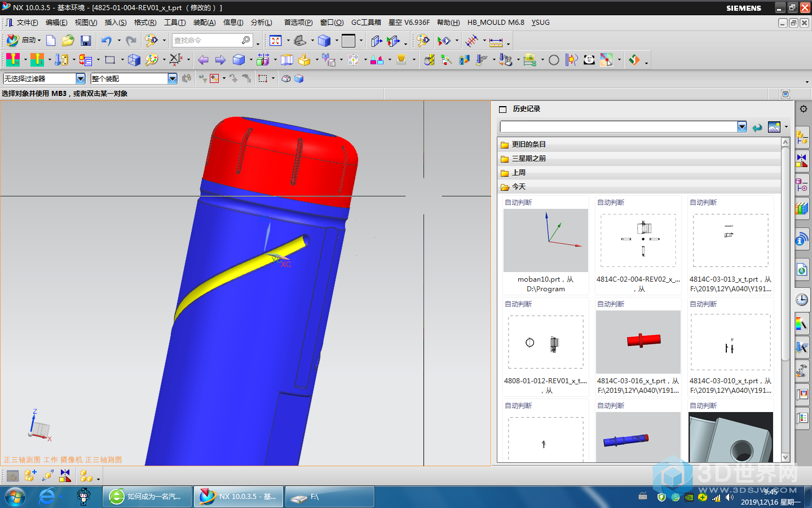Click the search magnifier in command finder
The height and width of the screenshot is (508, 812).
(246, 40)
